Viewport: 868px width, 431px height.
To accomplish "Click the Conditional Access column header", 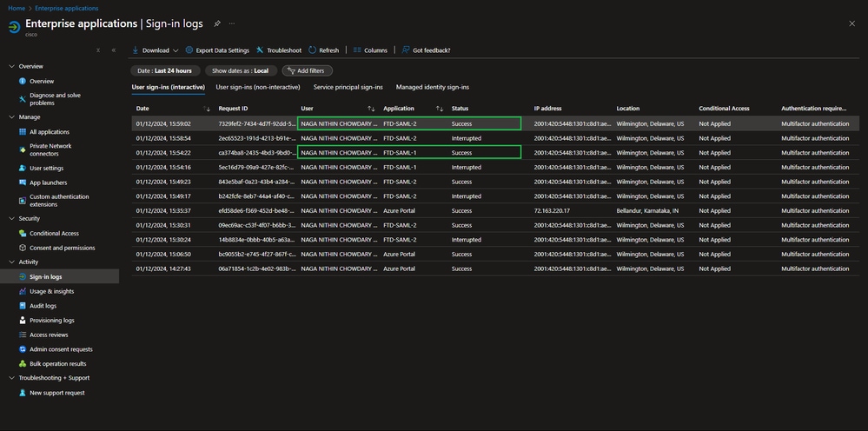I will click(x=724, y=109).
